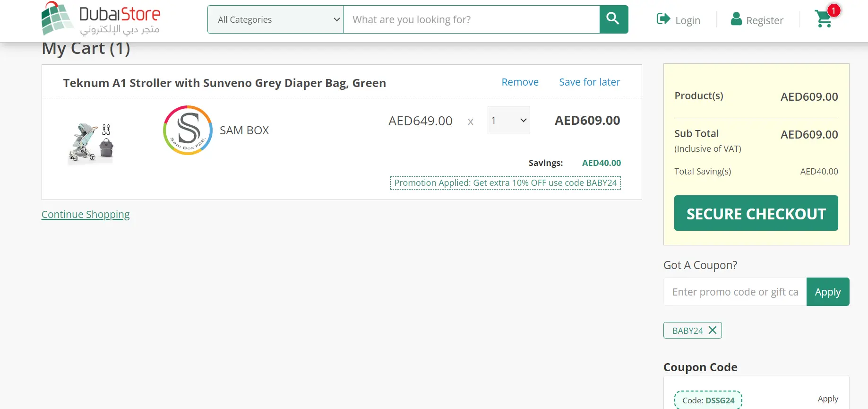Select the Sub Total amount AED609.00
Image resolution: width=868 pixels, height=409 pixels.
click(809, 135)
